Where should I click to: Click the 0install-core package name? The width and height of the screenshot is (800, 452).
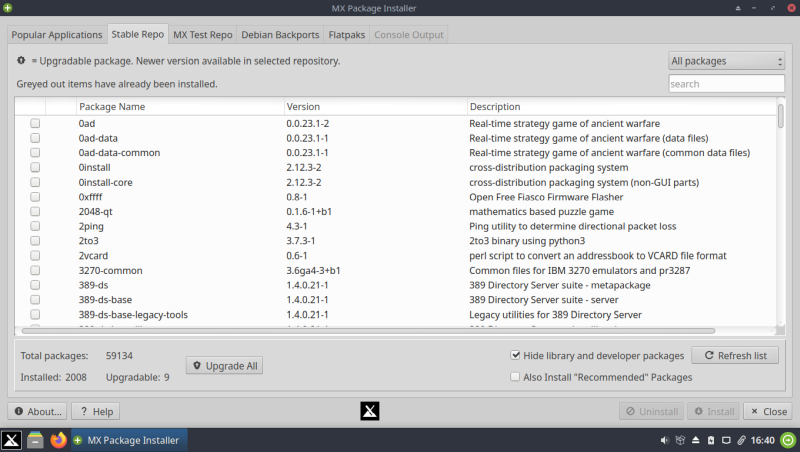[106, 182]
